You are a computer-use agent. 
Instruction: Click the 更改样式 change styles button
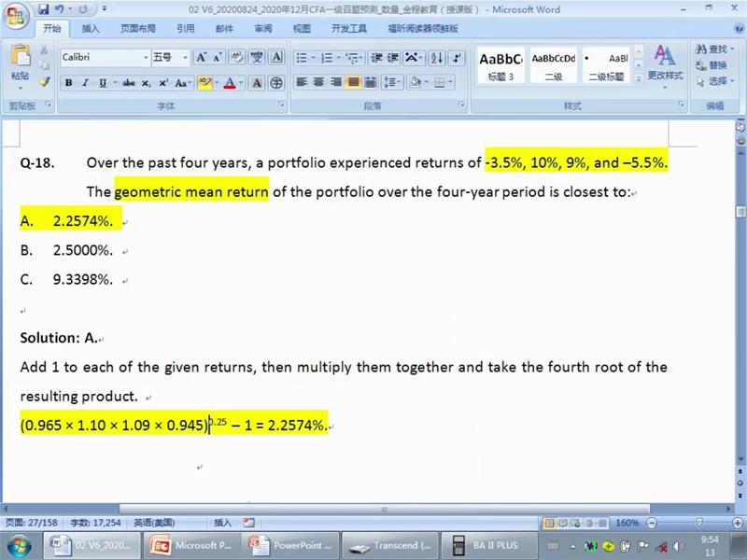point(665,63)
